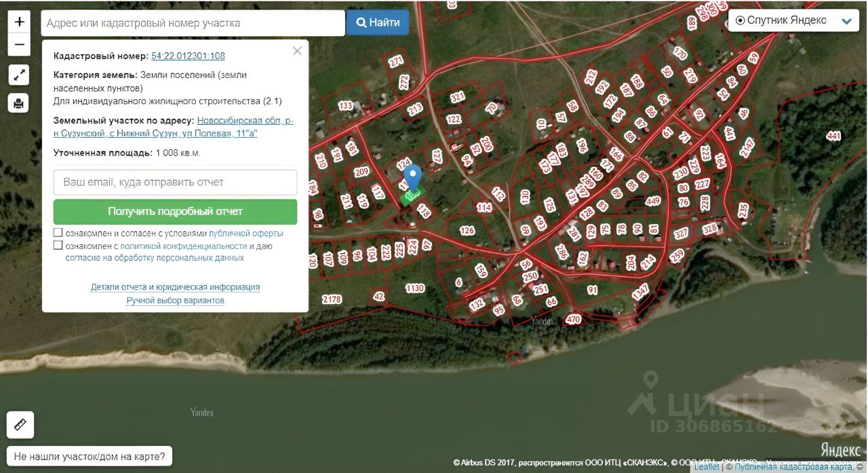This screenshot has width=868, height=473.
Task: Select parcel 133 on the map
Action: click(x=346, y=106)
